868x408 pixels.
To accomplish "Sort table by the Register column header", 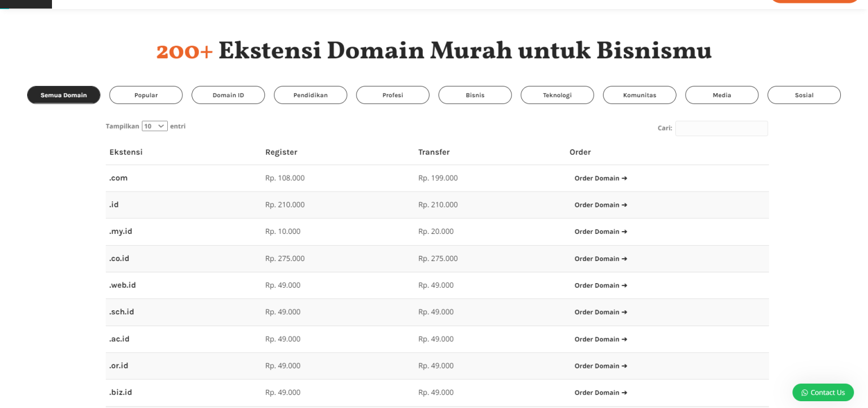I will [x=281, y=152].
